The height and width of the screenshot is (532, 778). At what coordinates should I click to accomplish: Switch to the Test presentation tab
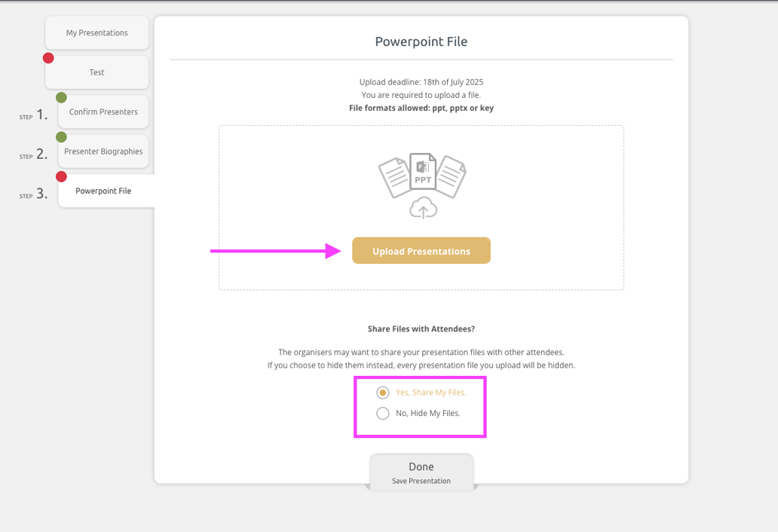96,73
